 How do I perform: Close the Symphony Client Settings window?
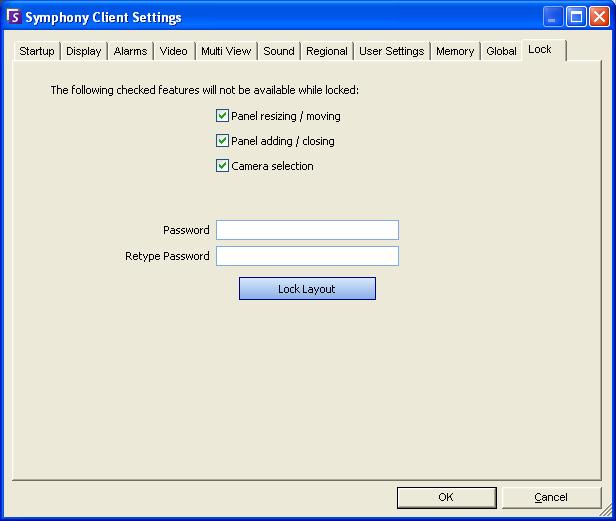600,17
